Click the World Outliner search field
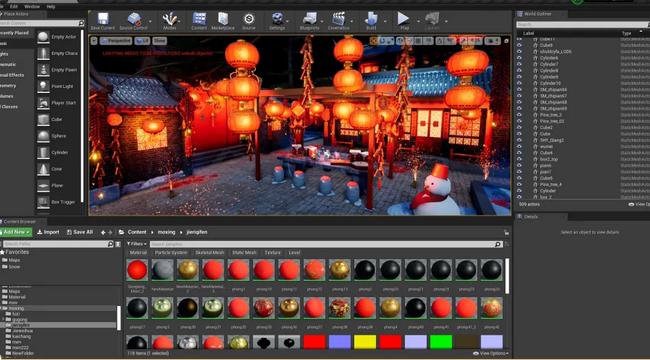 point(583,24)
